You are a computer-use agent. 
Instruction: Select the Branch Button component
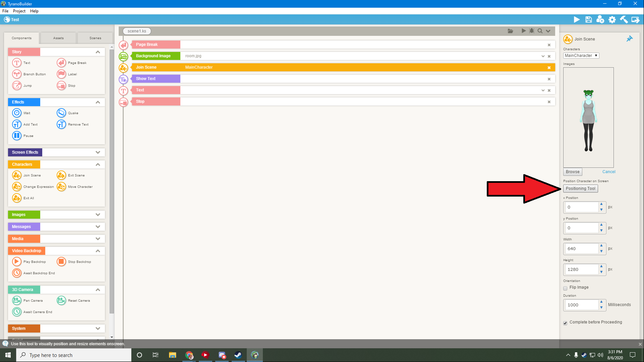coord(17,74)
